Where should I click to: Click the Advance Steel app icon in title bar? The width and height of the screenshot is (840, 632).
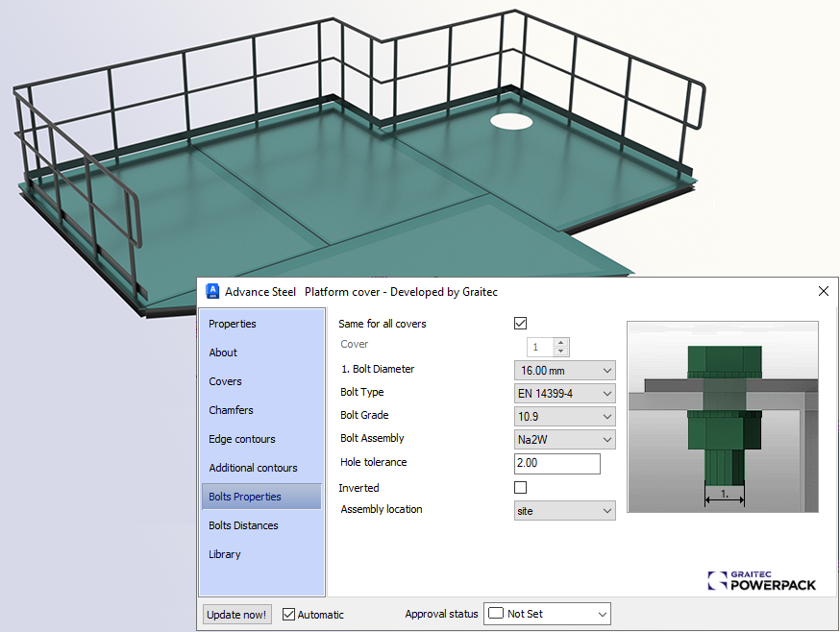click(212, 291)
